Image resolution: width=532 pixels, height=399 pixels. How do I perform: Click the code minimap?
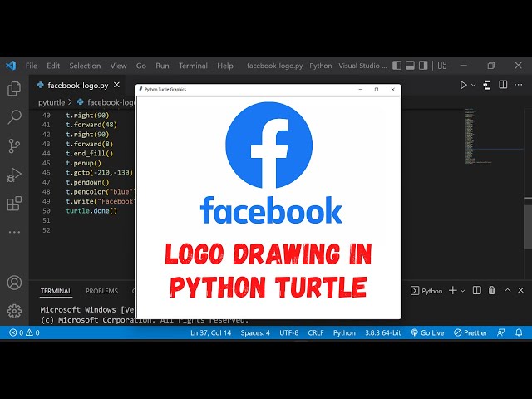(494, 135)
